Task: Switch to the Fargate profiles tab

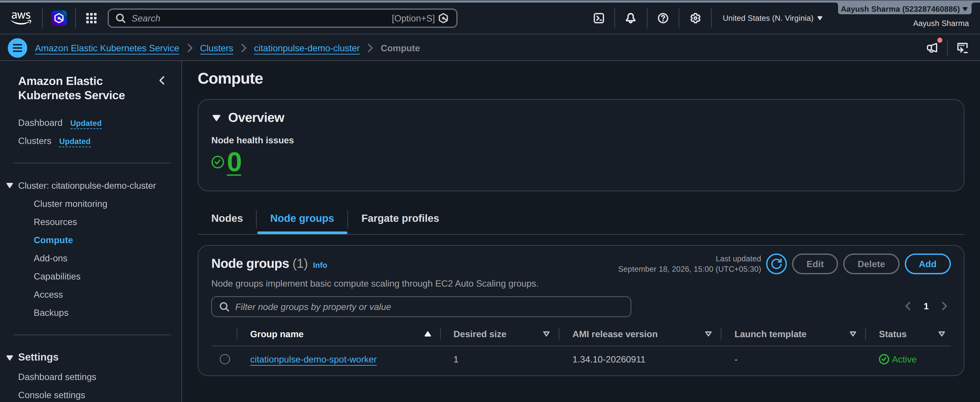Action: pyautogui.click(x=400, y=218)
